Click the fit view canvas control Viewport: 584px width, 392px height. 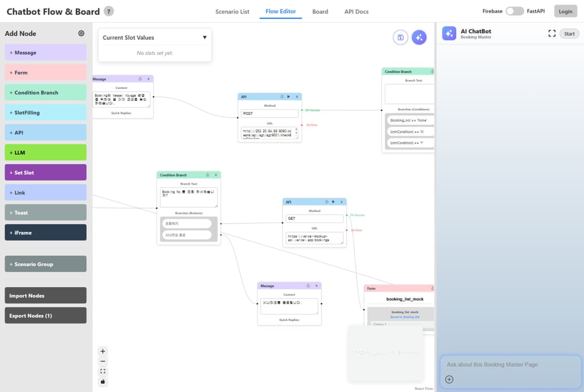click(x=103, y=371)
